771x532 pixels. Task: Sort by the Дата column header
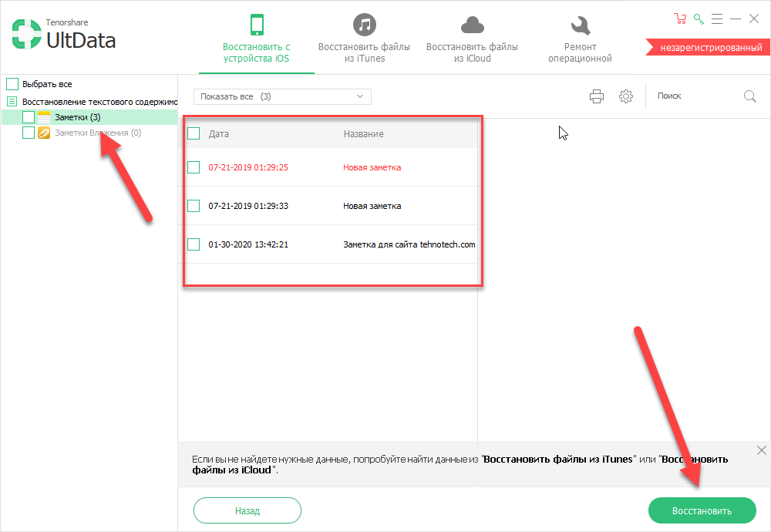click(x=219, y=133)
